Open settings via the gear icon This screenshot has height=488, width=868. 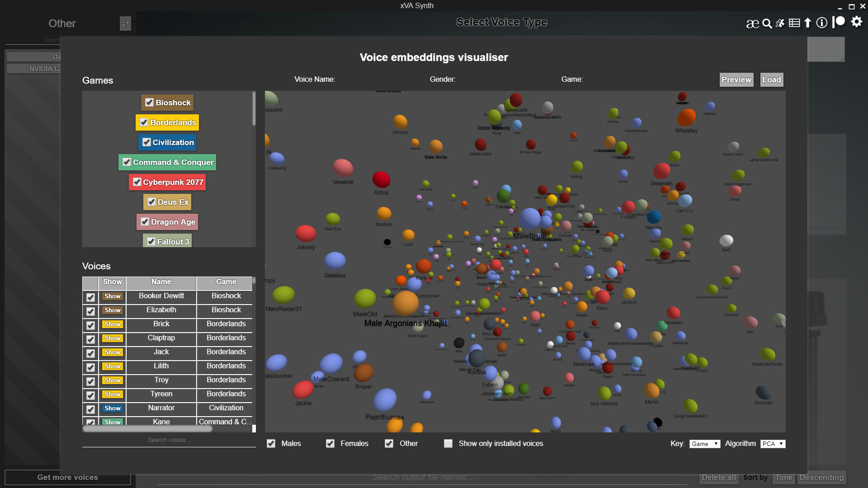856,22
